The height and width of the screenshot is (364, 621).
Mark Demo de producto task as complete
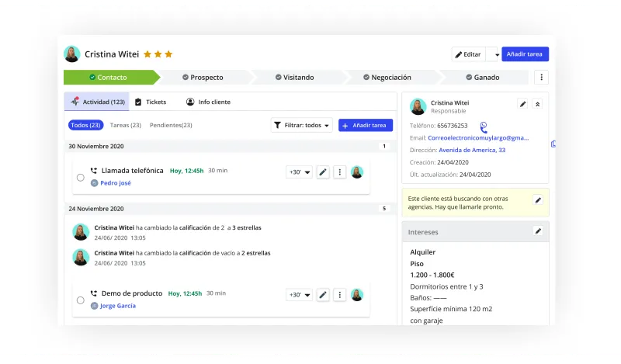[81, 300]
